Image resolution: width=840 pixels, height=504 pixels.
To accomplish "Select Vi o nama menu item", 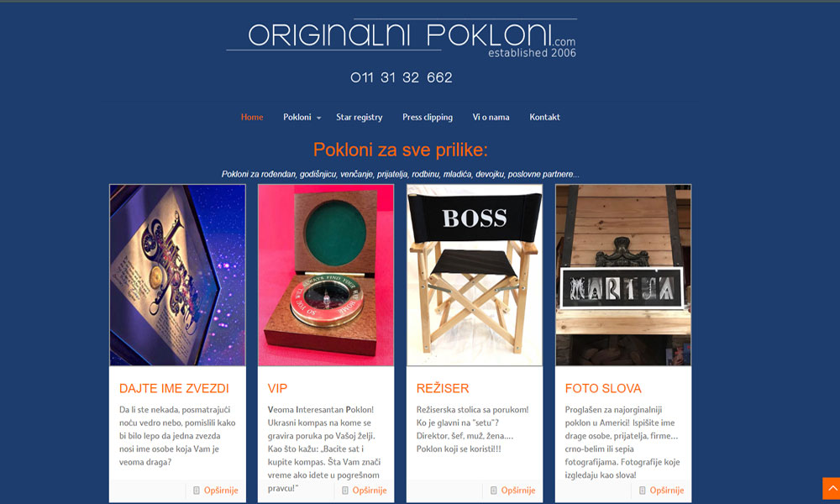I will (x=491, y=117).
